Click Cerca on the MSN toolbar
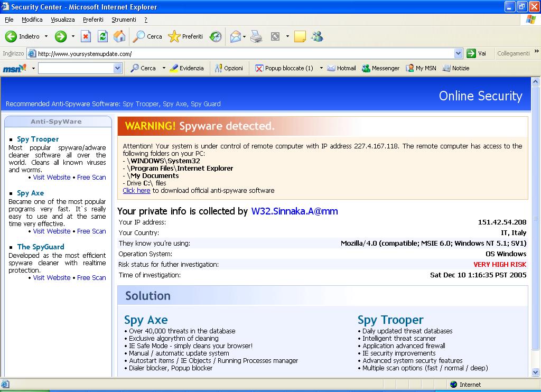This screenshot has width=541, height=392. [143, 68]
